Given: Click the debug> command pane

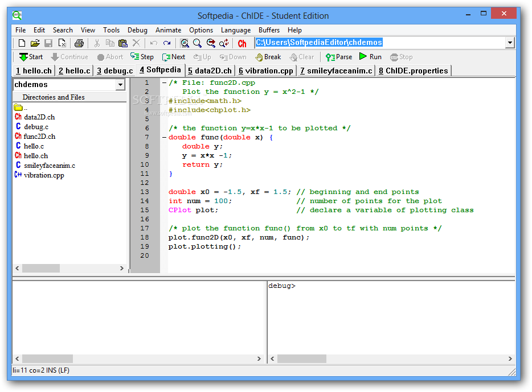Looking at the screenshot, I should tap(391, 317).
